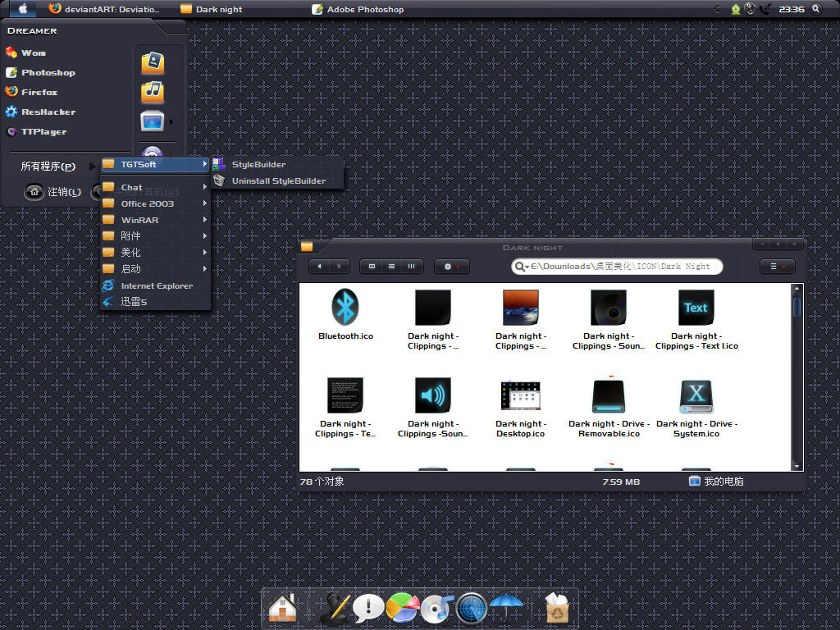Open All Programs 所有程序(P)
840x630 pixels.
pos(57,167)
